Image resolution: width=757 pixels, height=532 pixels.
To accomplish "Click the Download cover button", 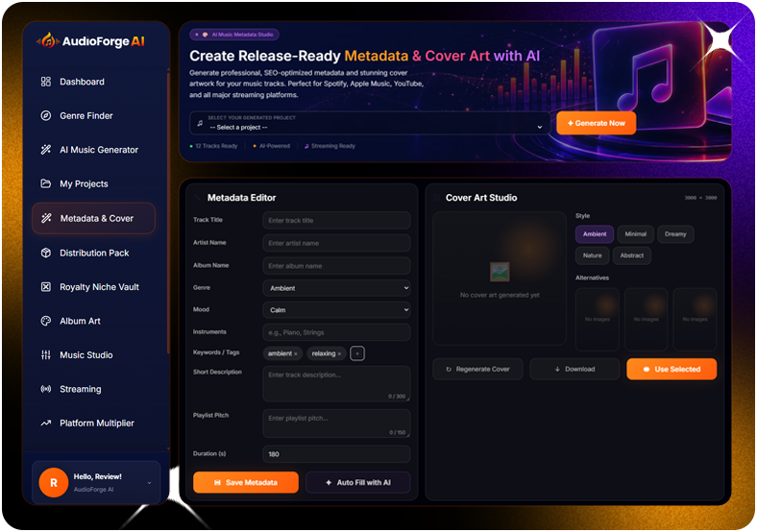I will click(x=574, y=369).
